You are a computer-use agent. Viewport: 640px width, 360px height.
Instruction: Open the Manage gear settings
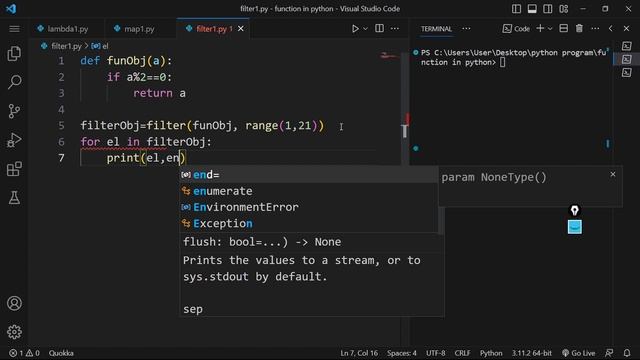(x=14, y=332)
